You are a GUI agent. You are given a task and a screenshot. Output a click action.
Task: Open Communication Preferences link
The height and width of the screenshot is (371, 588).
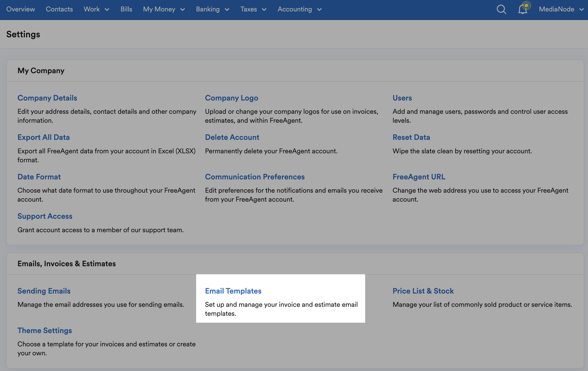point(255,177)
